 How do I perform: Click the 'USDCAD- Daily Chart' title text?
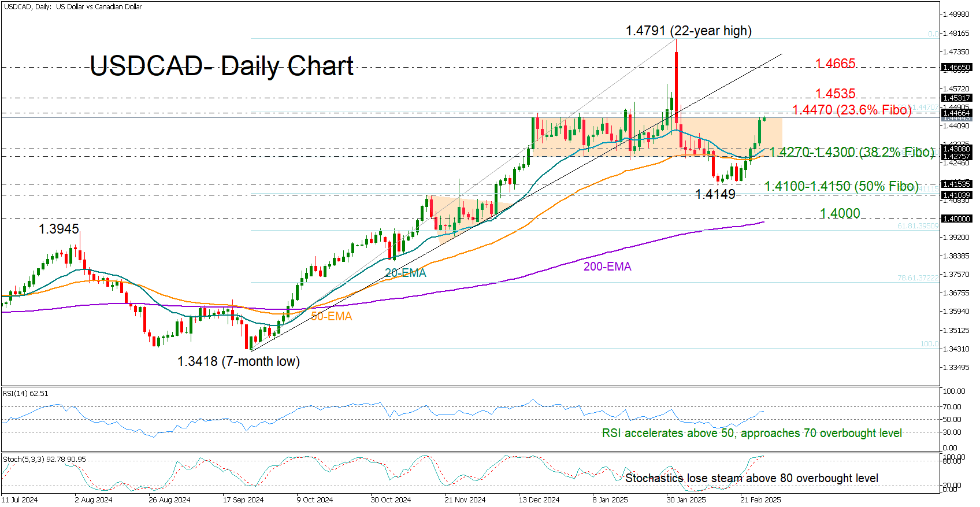point(221,66)
